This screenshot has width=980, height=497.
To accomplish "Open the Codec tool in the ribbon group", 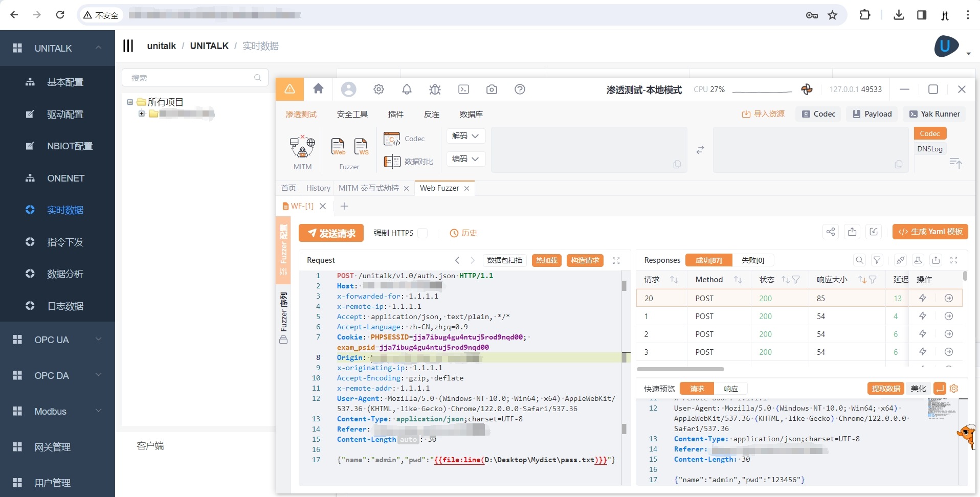I will (x=404, y=139).
